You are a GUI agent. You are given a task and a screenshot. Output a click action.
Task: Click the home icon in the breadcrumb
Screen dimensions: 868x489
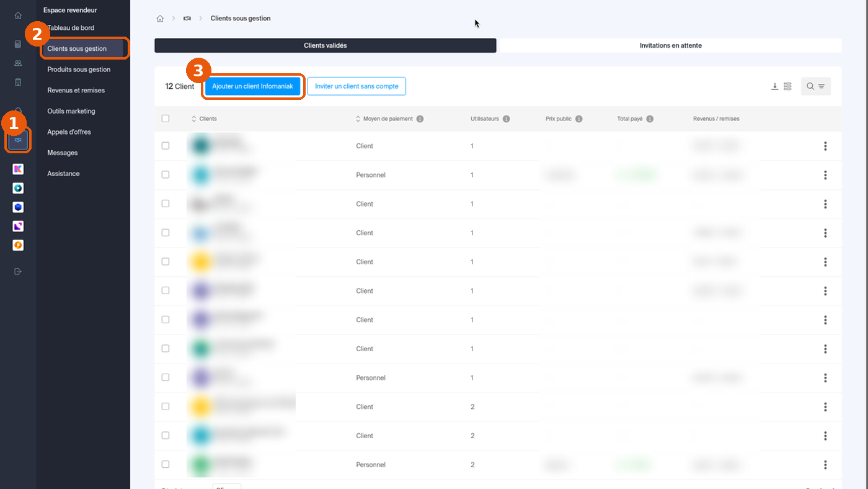pos(160,19)
